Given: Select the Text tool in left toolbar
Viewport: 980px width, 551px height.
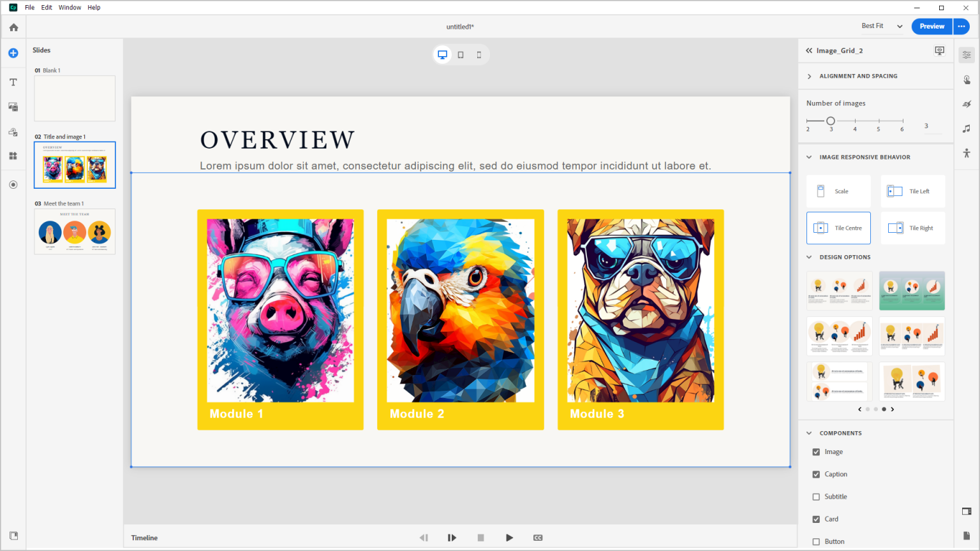Looking at the screenshot, I should [x=13, y=82].
